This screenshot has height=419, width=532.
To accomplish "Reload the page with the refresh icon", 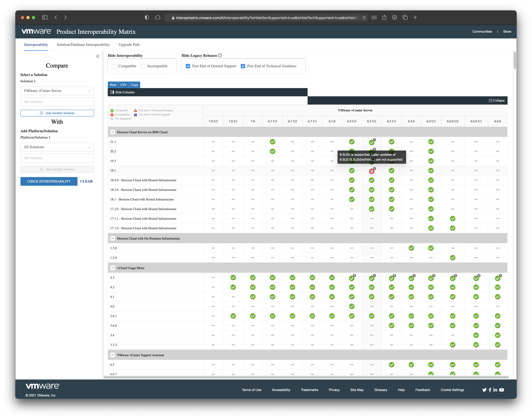I will 364,18.
